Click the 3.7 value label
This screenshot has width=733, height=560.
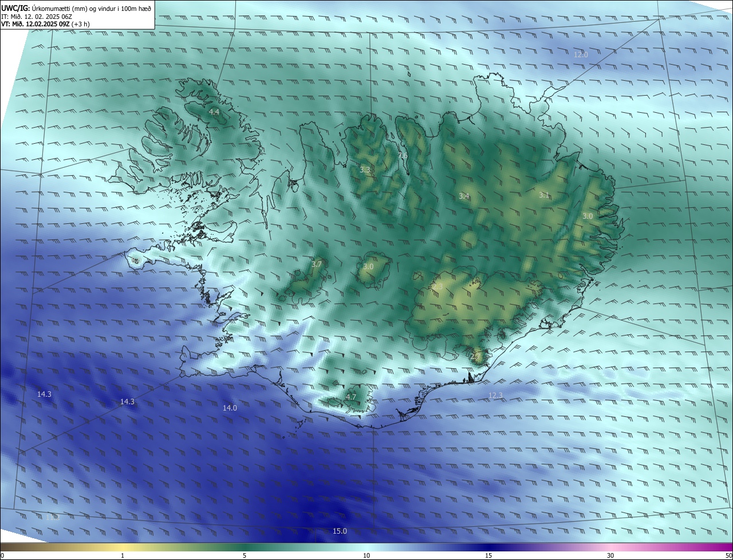click(317, 265)
